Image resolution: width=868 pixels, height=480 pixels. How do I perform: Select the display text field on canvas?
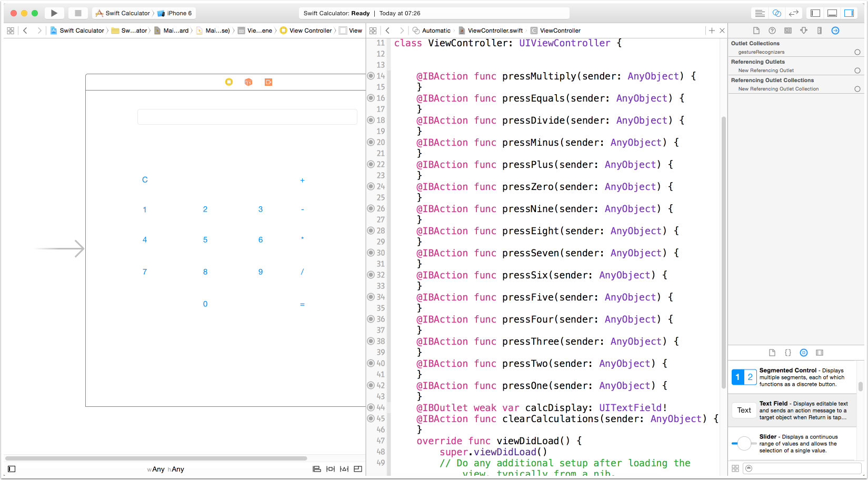(247, 117)
